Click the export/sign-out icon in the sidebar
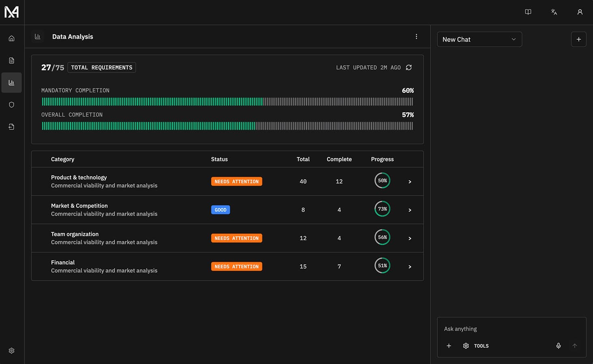Screen dimensions: 593x364 coord(11,126)
